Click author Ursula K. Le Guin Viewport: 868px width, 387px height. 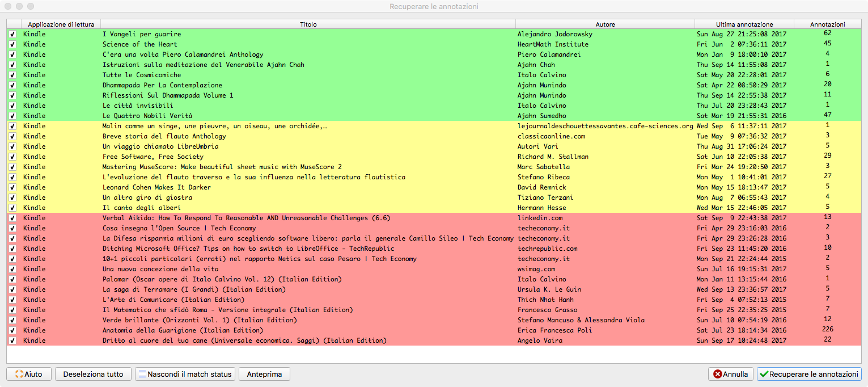click(x=549, y=289)
